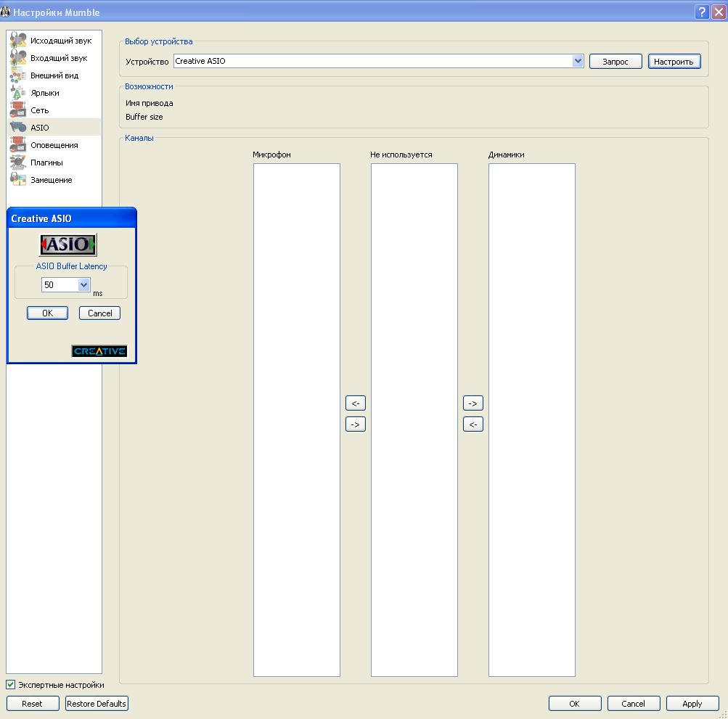Image resolution: width=728 pixels, height=719 pixels.
Task: Click the ASIO logo in the Creative dialog
Action: [68, 245]
